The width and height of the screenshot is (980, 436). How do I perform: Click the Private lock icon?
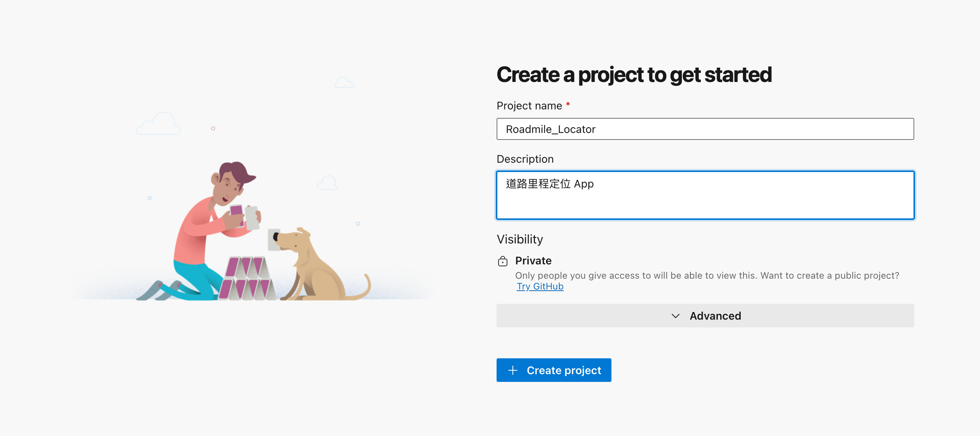pyautogui.click(x=502, y=261)
